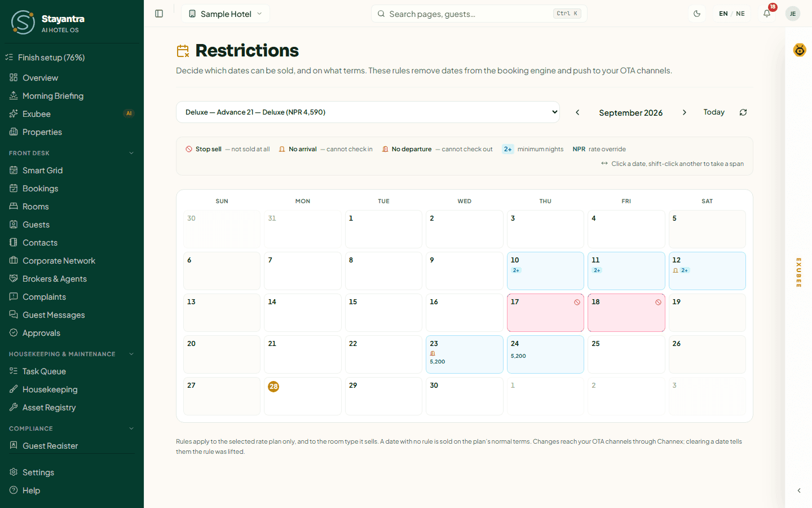Go to next month arrow

(x=685, y=112)
